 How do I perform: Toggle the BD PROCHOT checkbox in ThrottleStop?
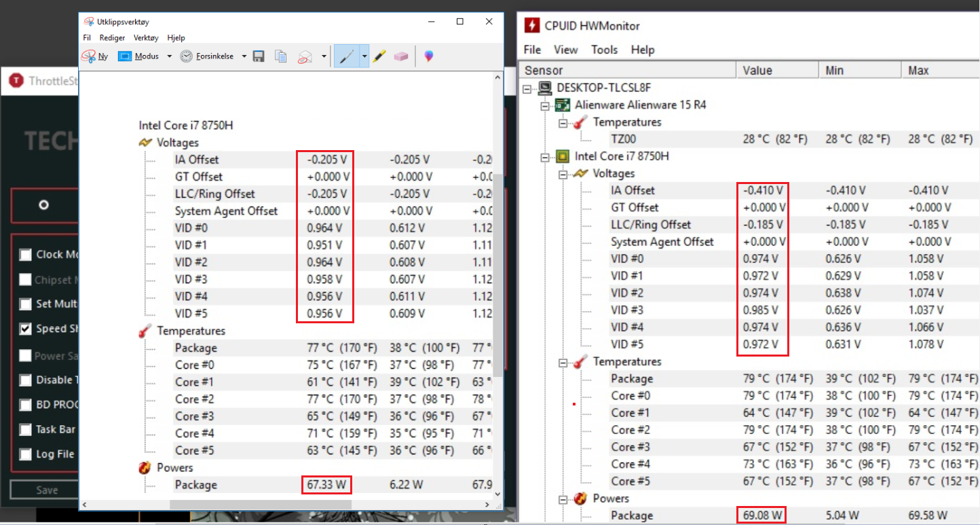[x=26, y=405]
